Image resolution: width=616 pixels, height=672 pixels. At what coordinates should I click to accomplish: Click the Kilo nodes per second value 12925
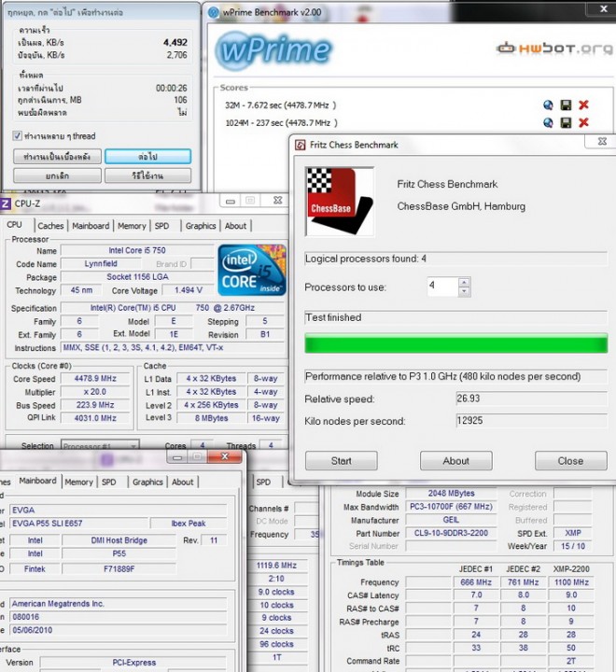pos(532,420)
